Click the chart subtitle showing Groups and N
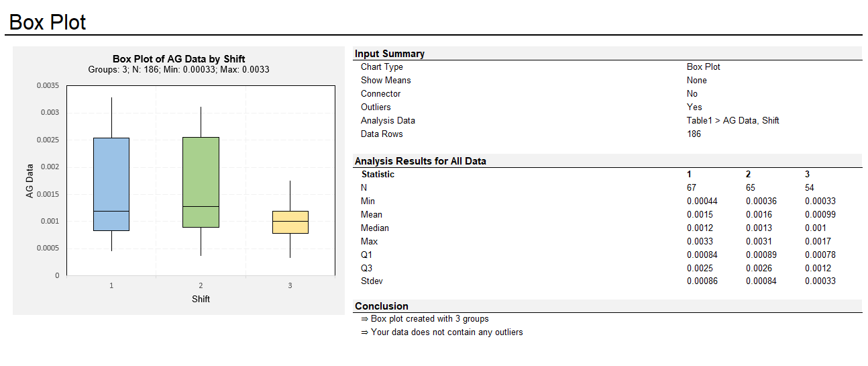Screen dimensions: 868x366 (178, 70)
